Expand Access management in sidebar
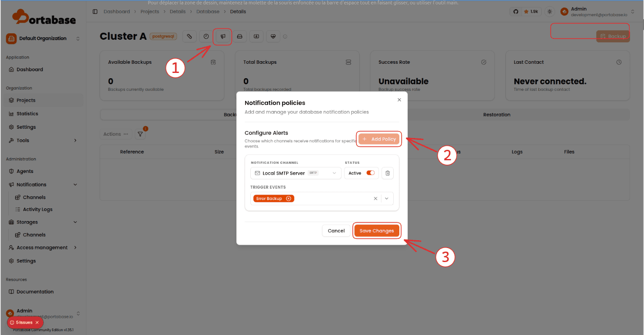The height and width of the screenshot is (335, 644). [43, 248]
